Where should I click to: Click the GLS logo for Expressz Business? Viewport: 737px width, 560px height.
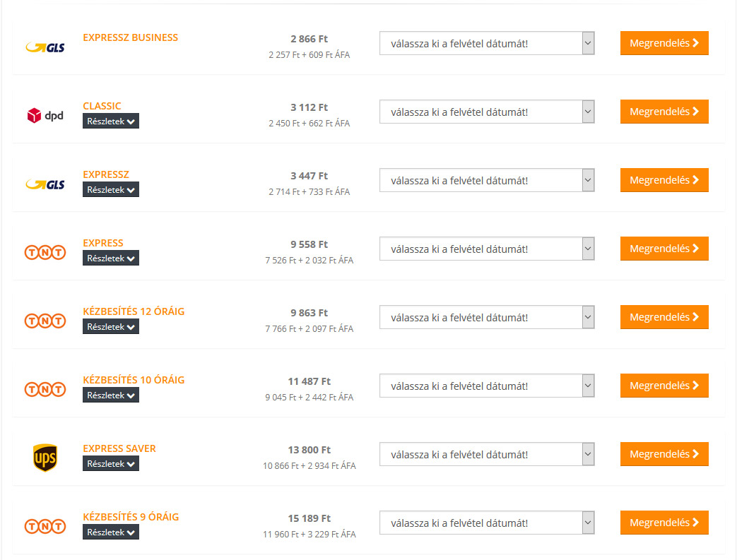45,47
